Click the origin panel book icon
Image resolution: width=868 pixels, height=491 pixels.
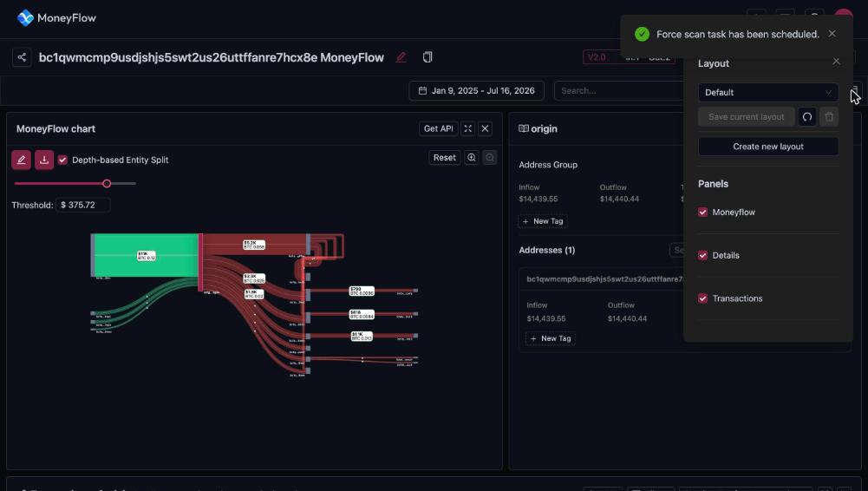click(x=523, y=128)
